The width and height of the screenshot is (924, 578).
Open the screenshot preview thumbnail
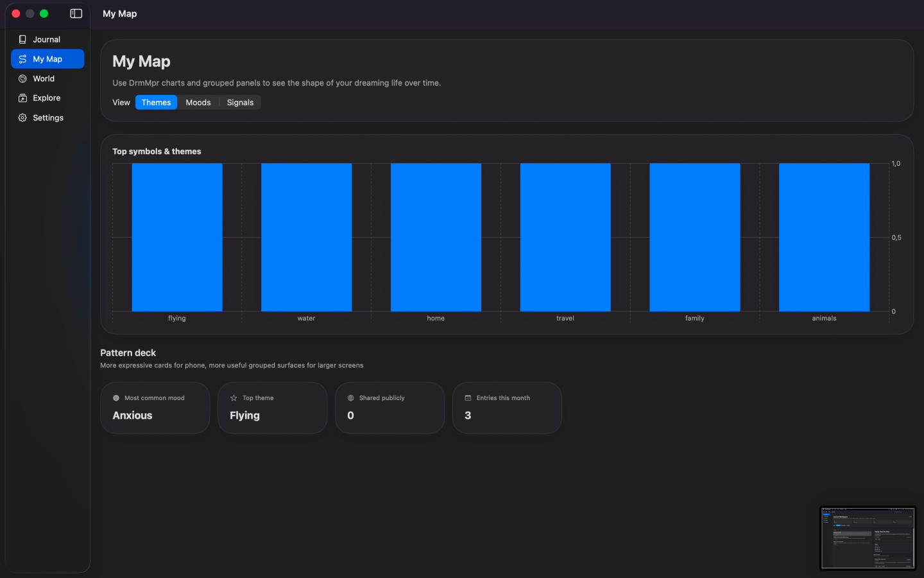(868, 538)
